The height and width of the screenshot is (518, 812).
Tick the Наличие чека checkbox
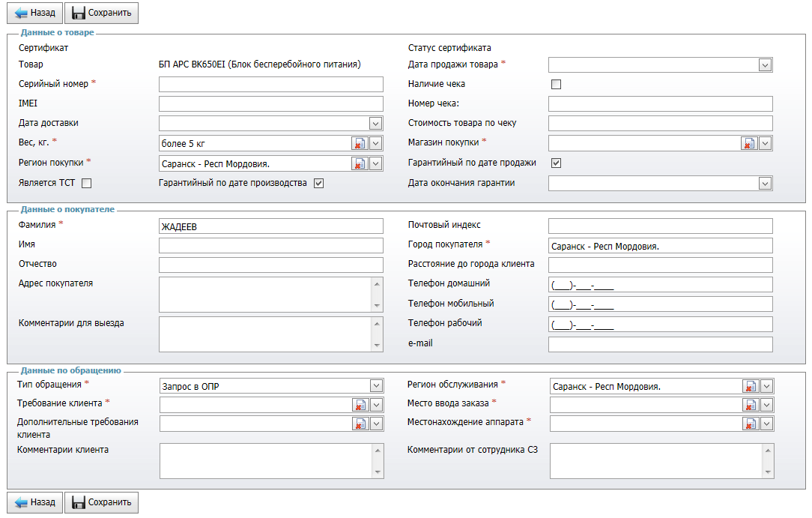[556, 84]
